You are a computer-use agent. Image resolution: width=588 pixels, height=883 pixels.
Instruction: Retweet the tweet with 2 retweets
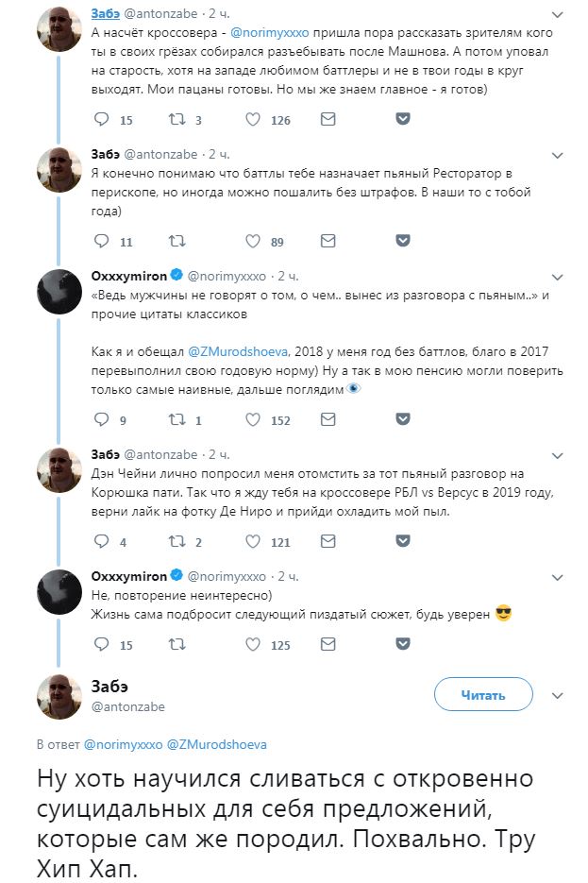tap(176, 541)
